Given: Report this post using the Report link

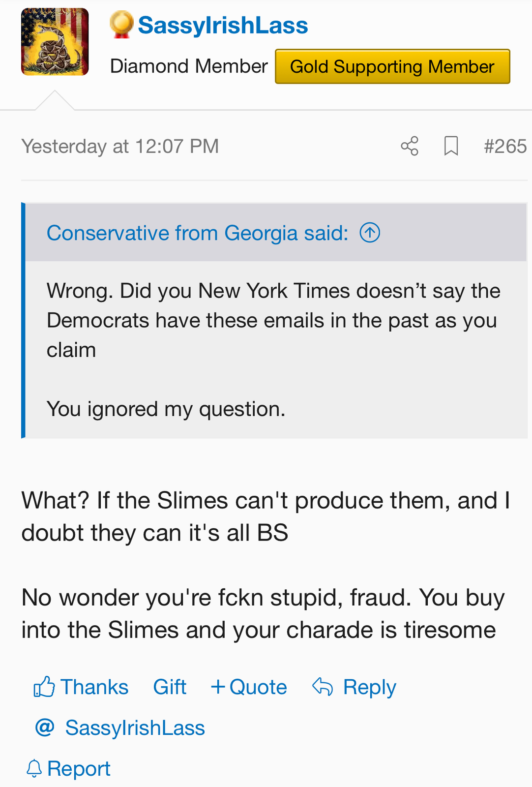Looking at the screenshot, I should coord(79,768).
